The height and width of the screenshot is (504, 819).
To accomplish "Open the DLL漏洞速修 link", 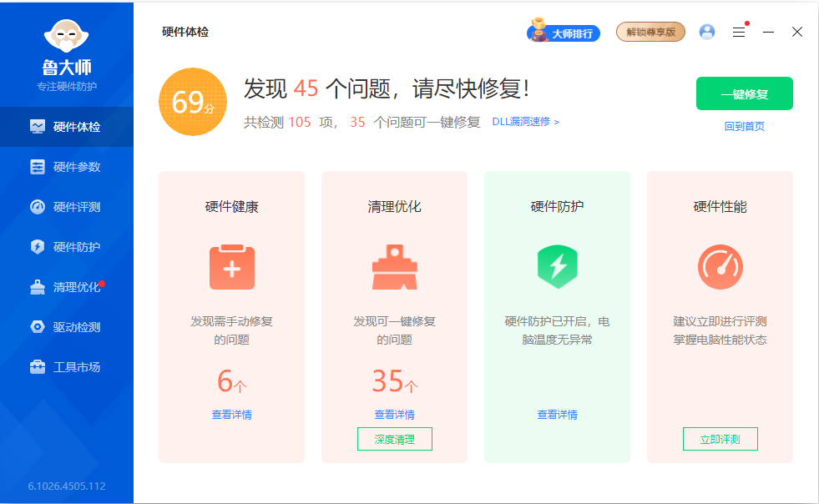I will [525, 122].
